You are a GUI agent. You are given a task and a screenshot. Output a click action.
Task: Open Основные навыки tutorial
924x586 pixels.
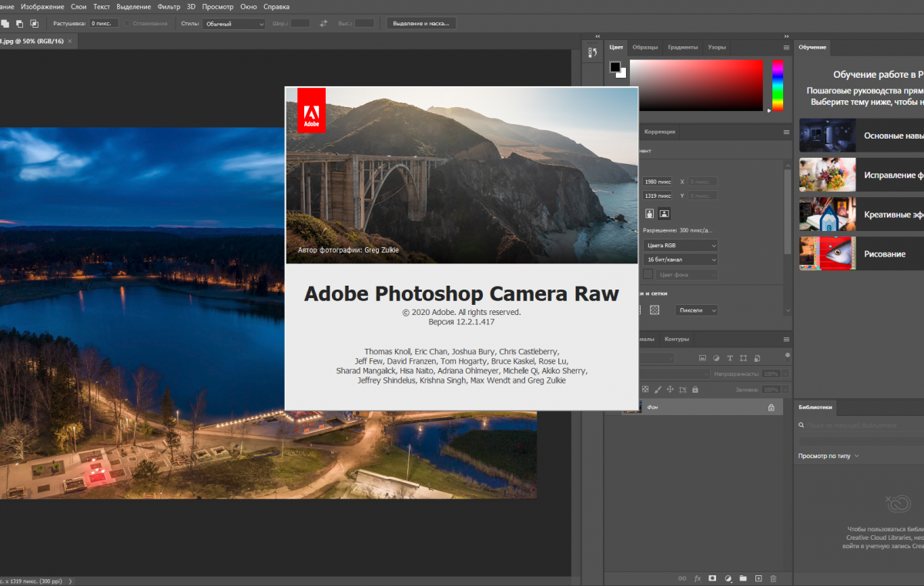point(862,136)
